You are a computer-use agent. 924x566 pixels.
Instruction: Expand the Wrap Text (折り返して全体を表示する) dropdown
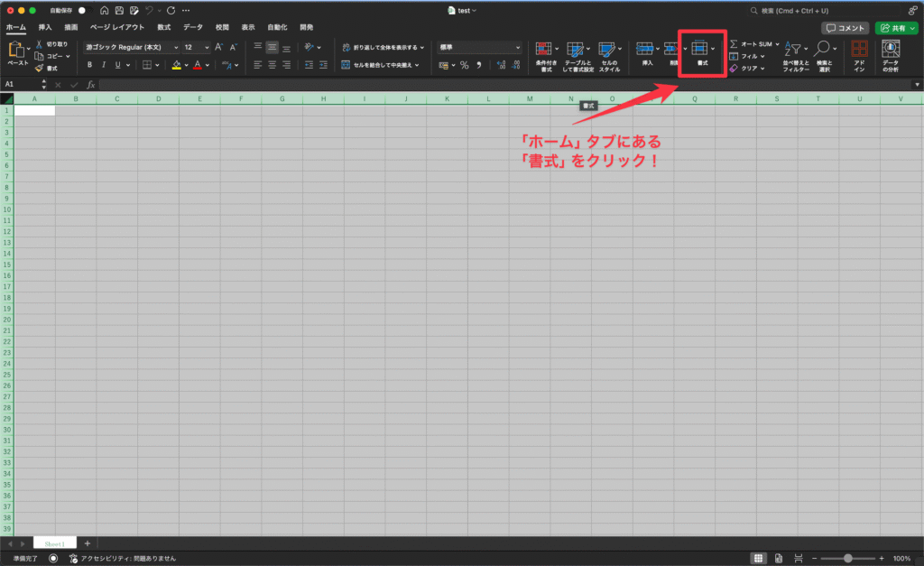(x=422, y=48)
